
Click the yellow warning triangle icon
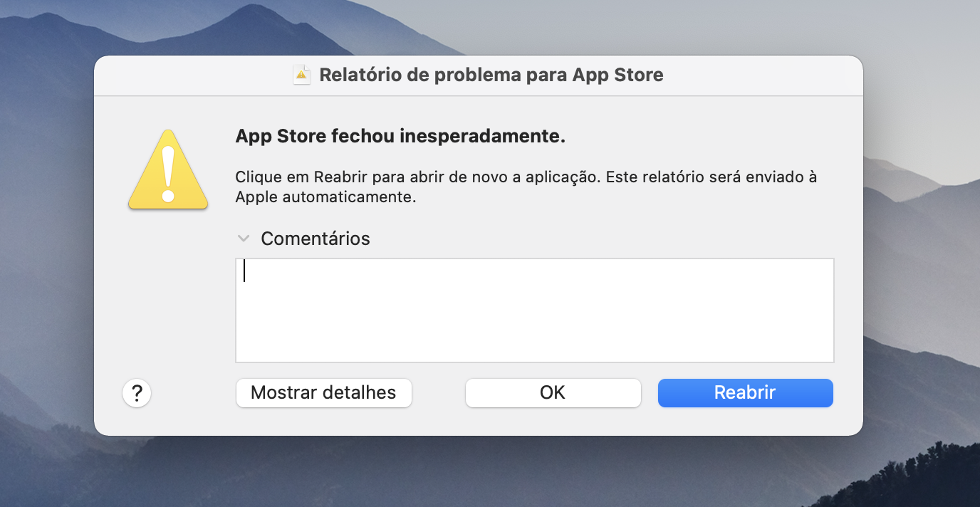point(168,169)
